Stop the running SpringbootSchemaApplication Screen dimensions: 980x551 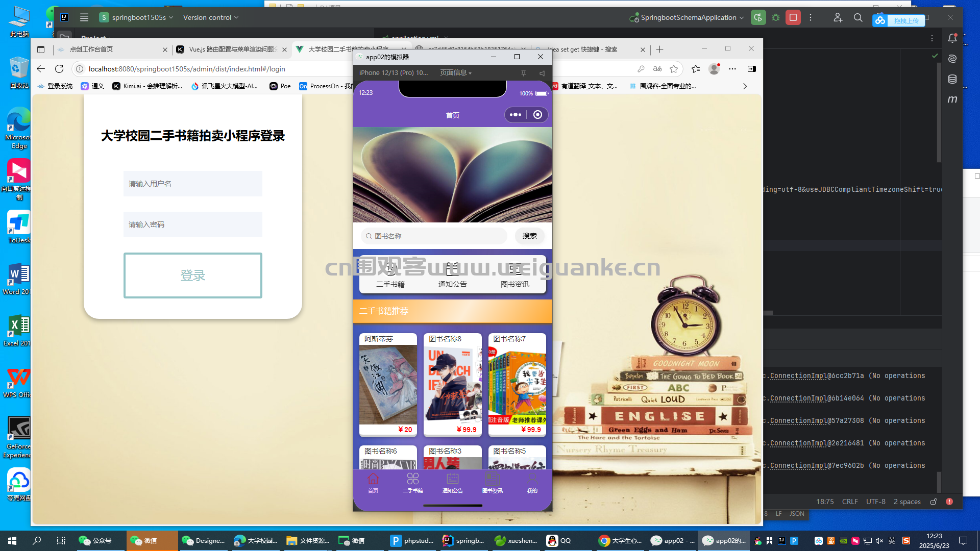(x=793, y=17)
